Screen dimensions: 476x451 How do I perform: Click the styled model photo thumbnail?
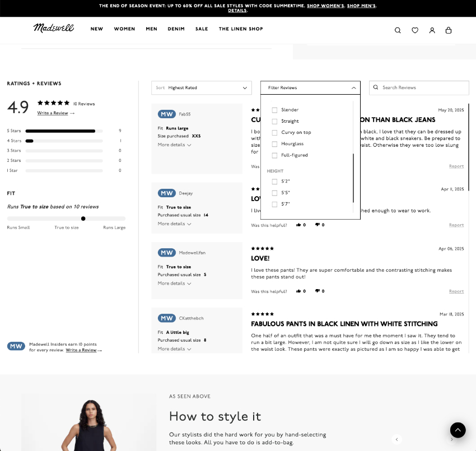(x=88, y=422)
